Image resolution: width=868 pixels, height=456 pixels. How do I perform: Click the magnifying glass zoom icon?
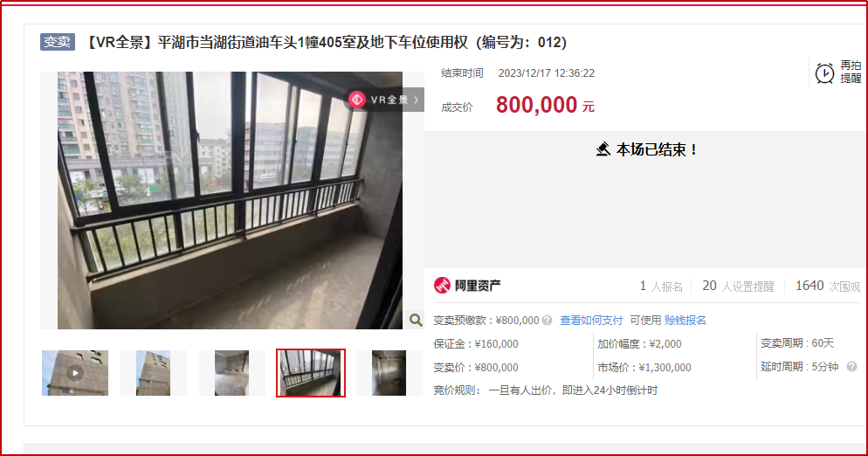[x=416, y=320]
